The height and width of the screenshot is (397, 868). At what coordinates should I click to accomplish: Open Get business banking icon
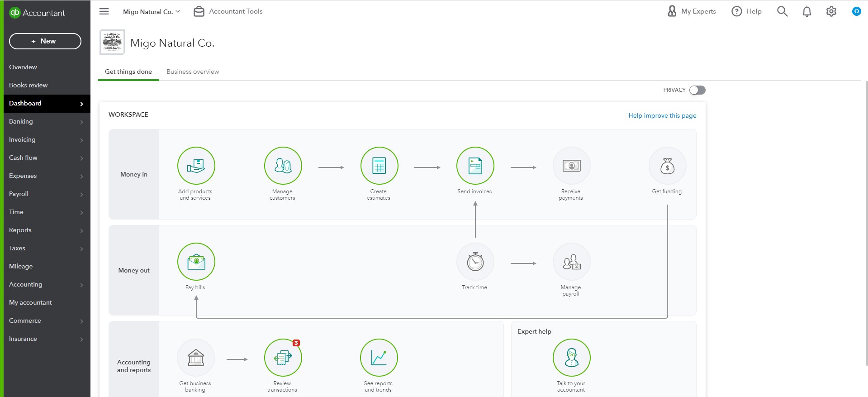[x=196, y=358]
